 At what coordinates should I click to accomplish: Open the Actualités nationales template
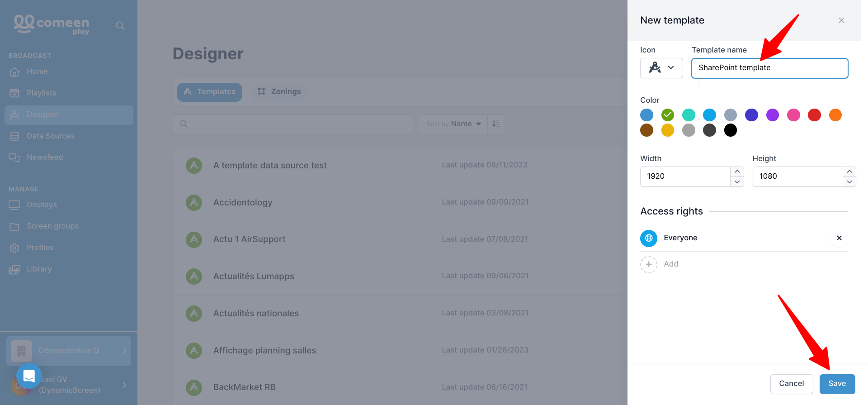pos(400,313)
